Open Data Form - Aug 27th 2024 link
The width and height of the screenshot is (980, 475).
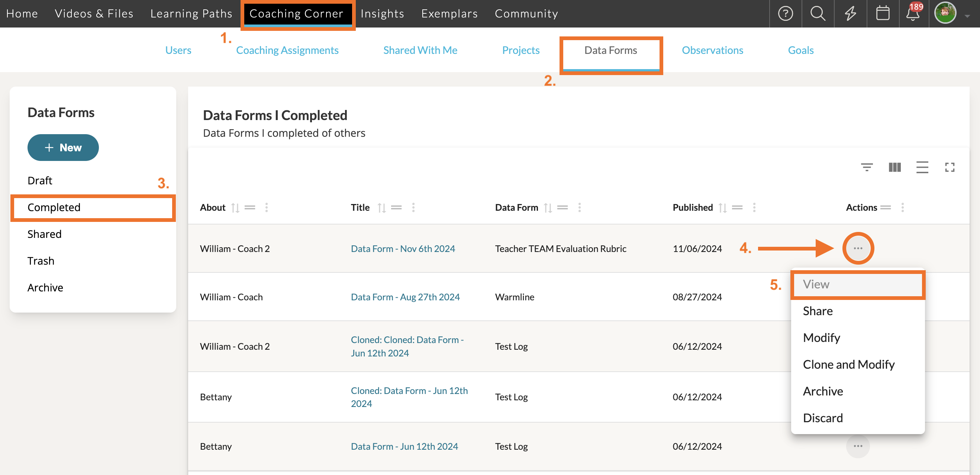coord(405,297)
